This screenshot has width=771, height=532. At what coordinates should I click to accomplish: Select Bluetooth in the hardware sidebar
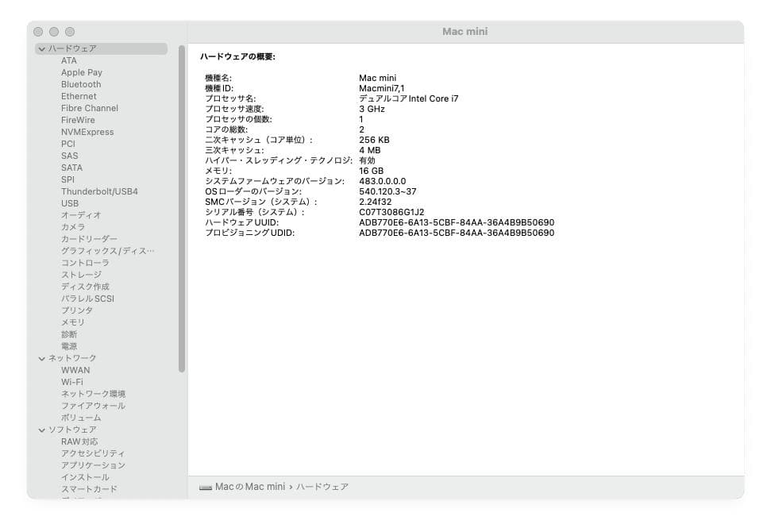pos(81,84)
